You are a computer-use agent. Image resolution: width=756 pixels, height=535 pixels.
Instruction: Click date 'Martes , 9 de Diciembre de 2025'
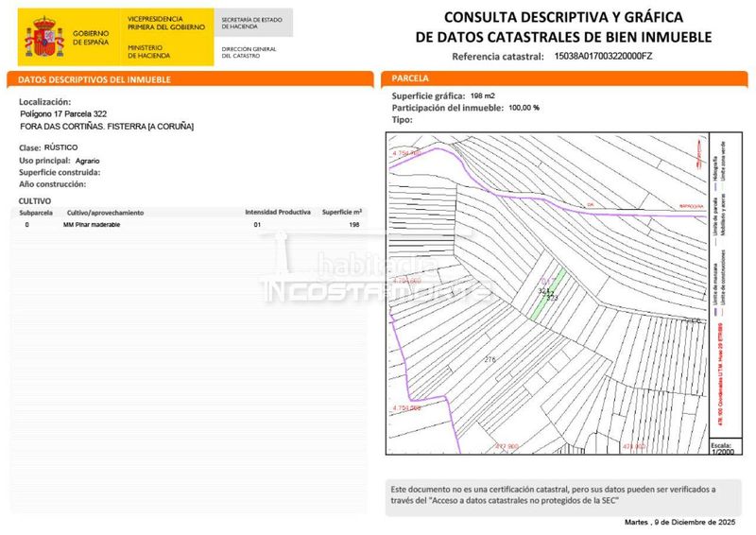click(x=679, y=523)
